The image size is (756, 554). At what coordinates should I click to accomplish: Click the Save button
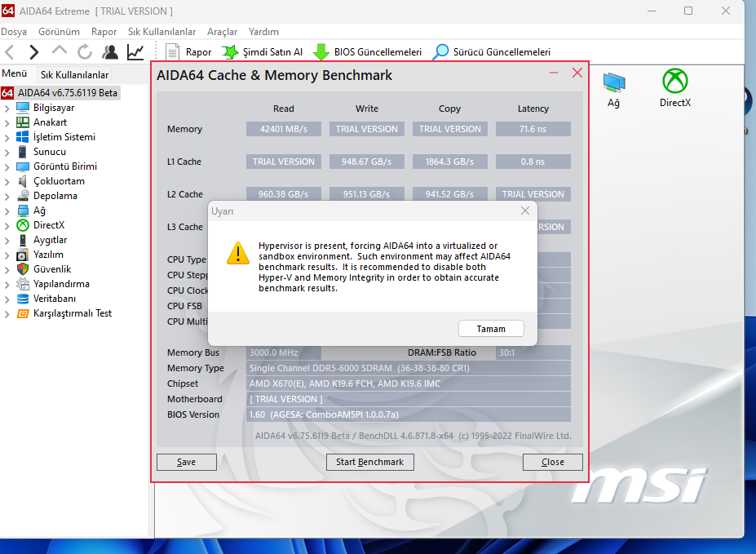pyautogui.click(x=187, y=462)
